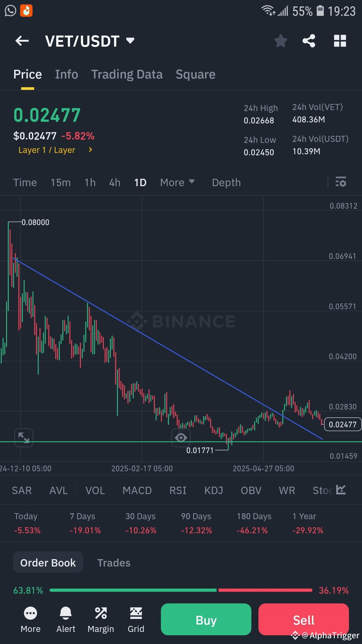Viewport: 362px width, 644px height.
Task: Toggle the OBV indicator
Action: click(x=251, y=490)
